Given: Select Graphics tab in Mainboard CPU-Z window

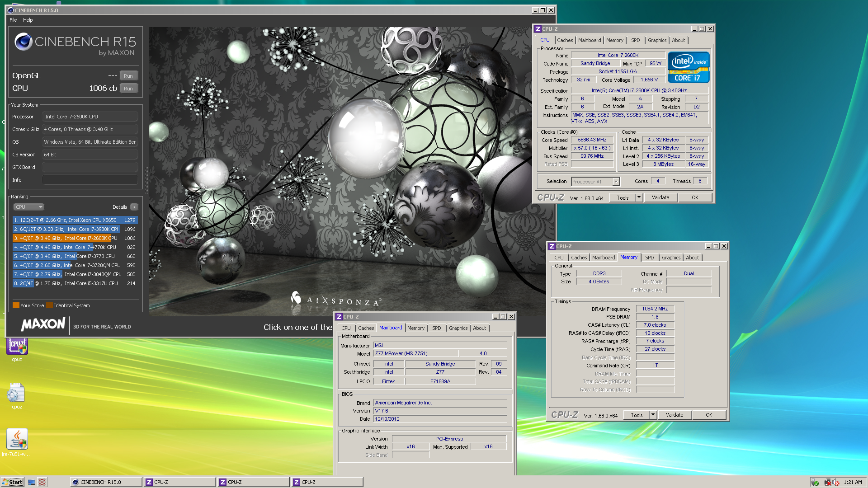Looking at the screenshot, I should click(458, 328).
